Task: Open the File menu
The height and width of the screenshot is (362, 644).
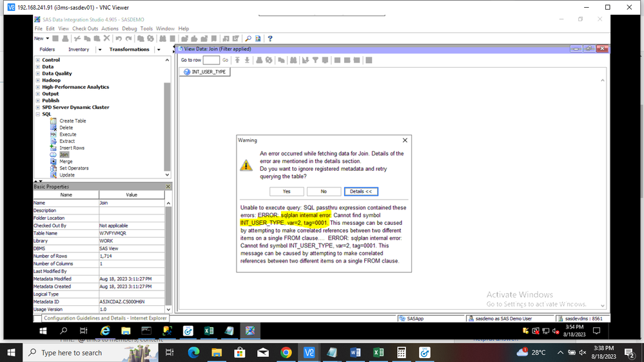Action: coord(38,29)
